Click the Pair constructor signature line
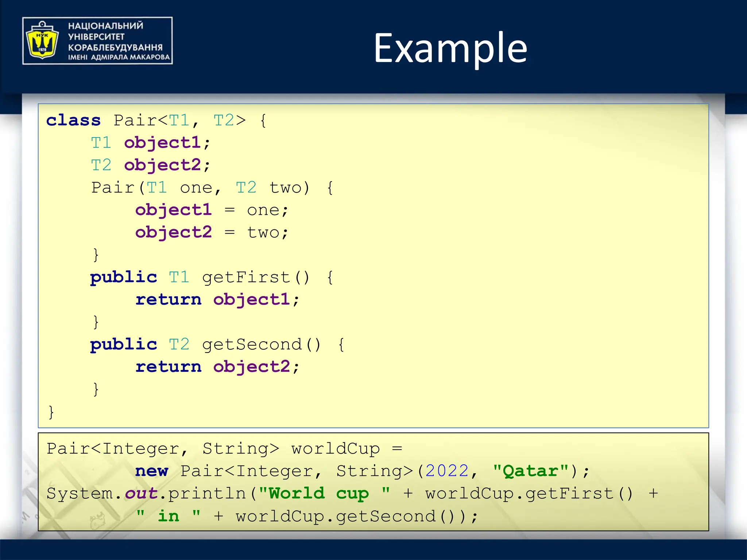The height and width of the screenshot is (560, 747). tap(212, 188)
